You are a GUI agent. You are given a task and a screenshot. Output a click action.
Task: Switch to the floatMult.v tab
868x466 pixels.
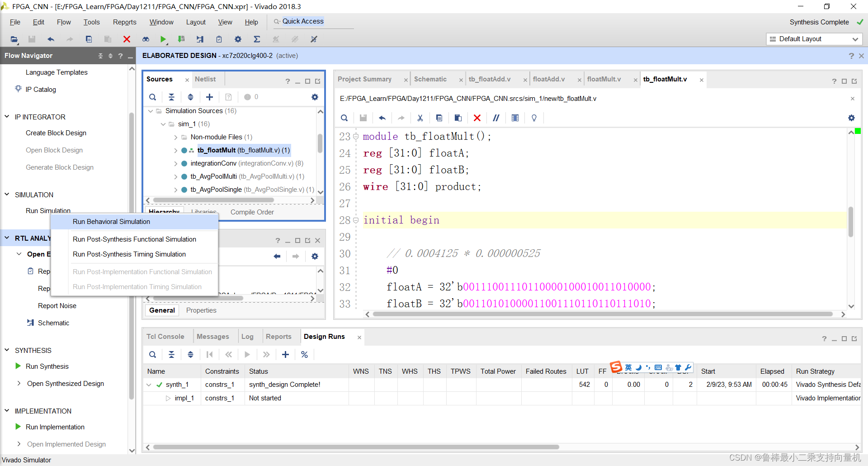pos(604,79)
